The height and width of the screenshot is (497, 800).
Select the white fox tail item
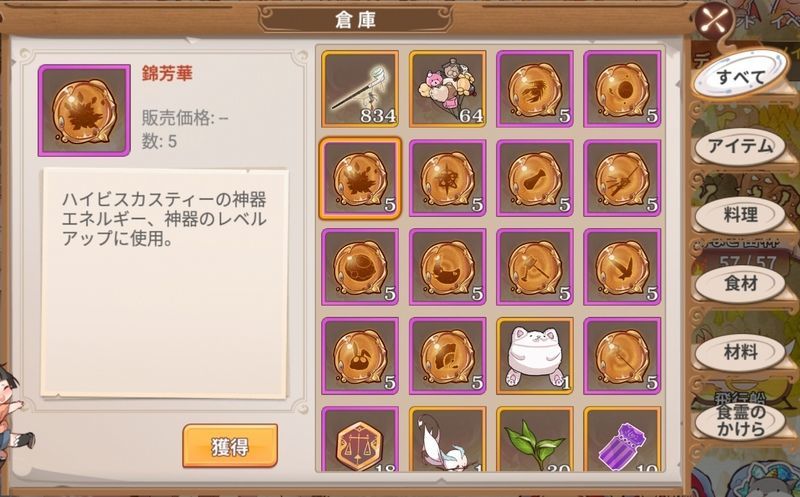point(447,439)
